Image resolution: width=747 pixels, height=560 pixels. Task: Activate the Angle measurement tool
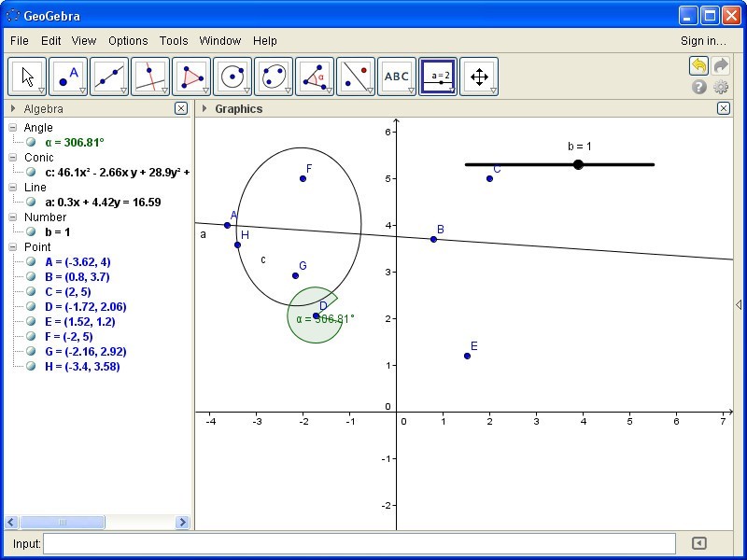pyautogui.click(x=315, y=77)
